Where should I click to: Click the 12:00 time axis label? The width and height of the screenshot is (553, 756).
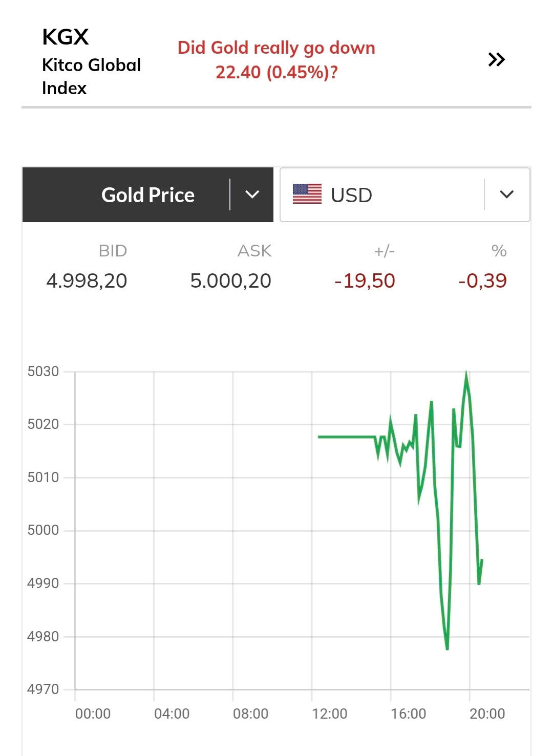click(x=329, y=714)
